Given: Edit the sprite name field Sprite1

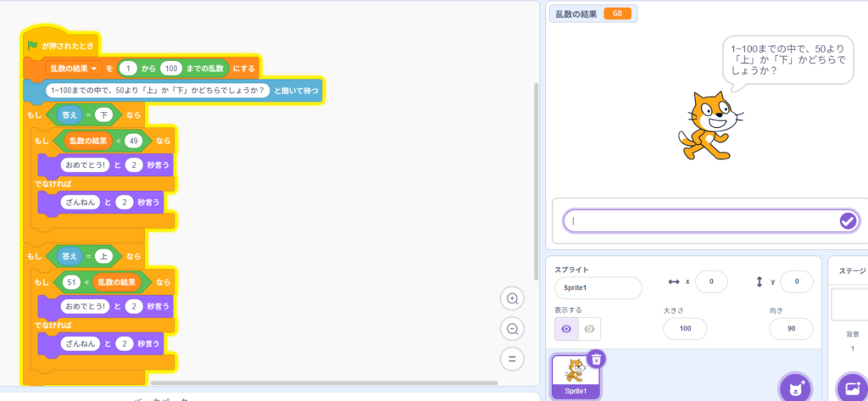Looking at the screenshot, I should click(x=598, y=287).
